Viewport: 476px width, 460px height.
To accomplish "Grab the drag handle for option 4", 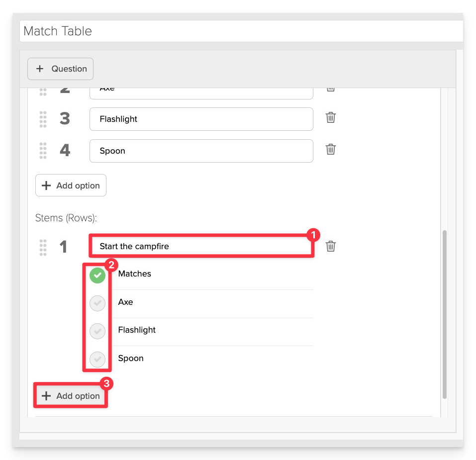I will pos(43,151).
